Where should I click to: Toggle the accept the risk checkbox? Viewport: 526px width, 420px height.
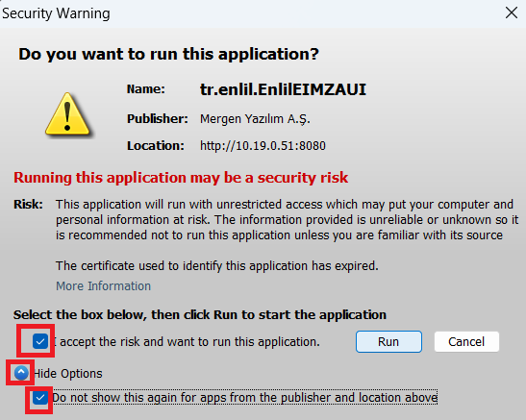coord(40,341)
